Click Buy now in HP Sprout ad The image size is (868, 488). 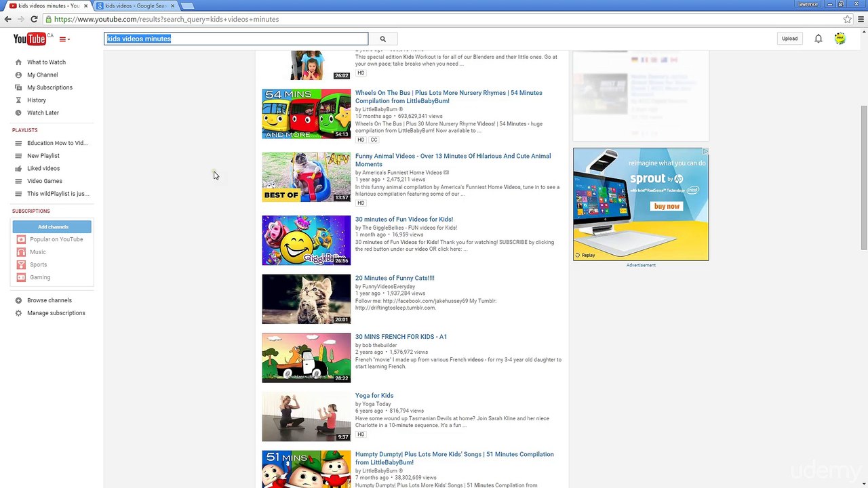coord(667,207)
